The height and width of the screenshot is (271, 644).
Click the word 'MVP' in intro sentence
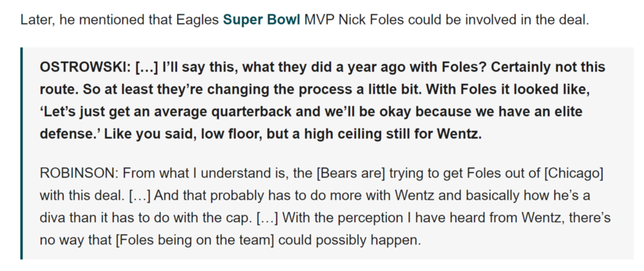tap(319, 20)
